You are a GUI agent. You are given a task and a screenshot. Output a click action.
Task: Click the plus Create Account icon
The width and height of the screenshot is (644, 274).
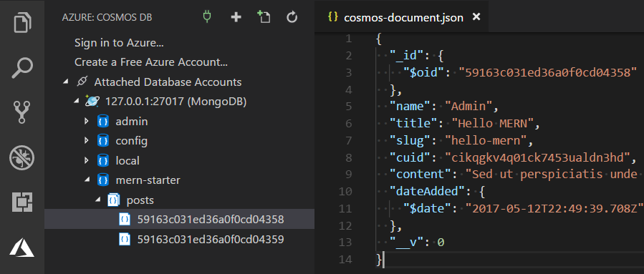tap(236, 17)
